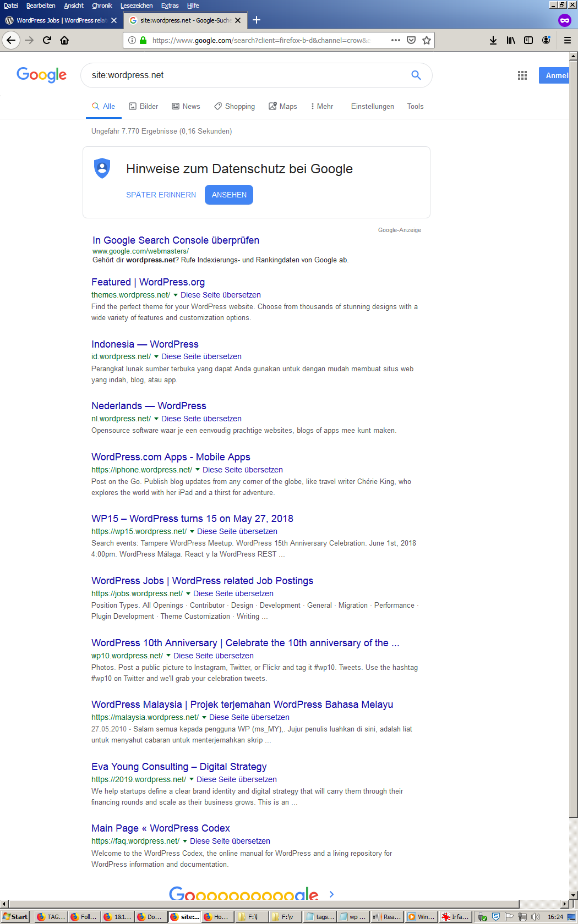Switch to WordPress Jobs browser tab

pos(61,20)
